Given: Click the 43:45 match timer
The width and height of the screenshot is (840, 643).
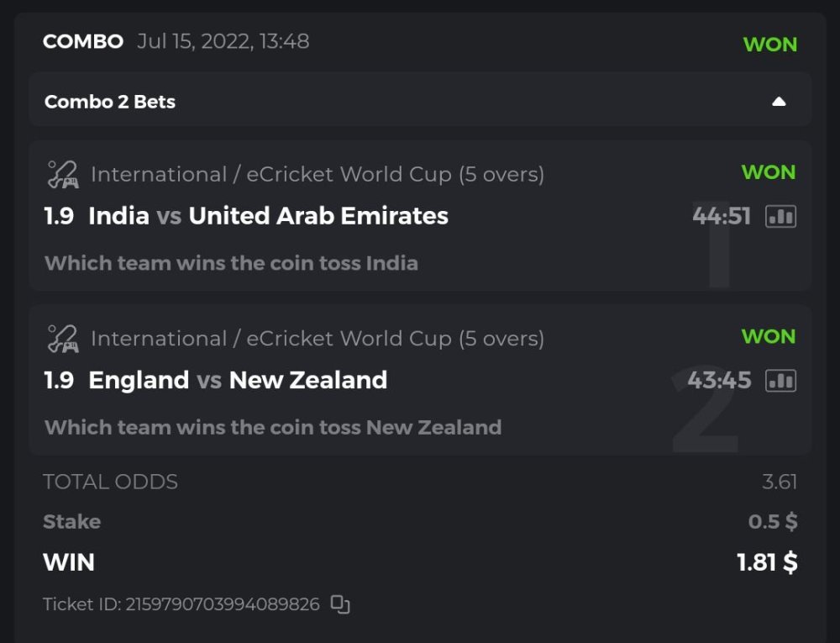Looking at the screenshot, I should 719,380.
